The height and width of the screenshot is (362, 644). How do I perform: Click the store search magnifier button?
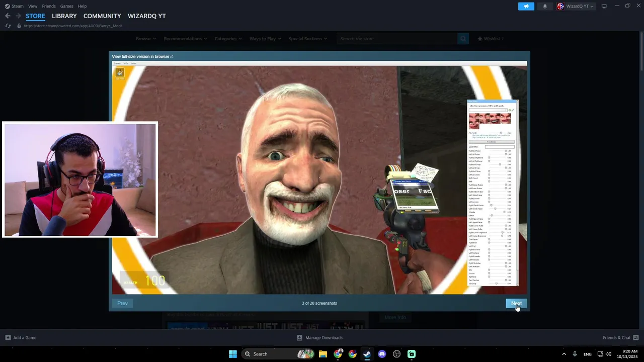(x=463, y=39)
